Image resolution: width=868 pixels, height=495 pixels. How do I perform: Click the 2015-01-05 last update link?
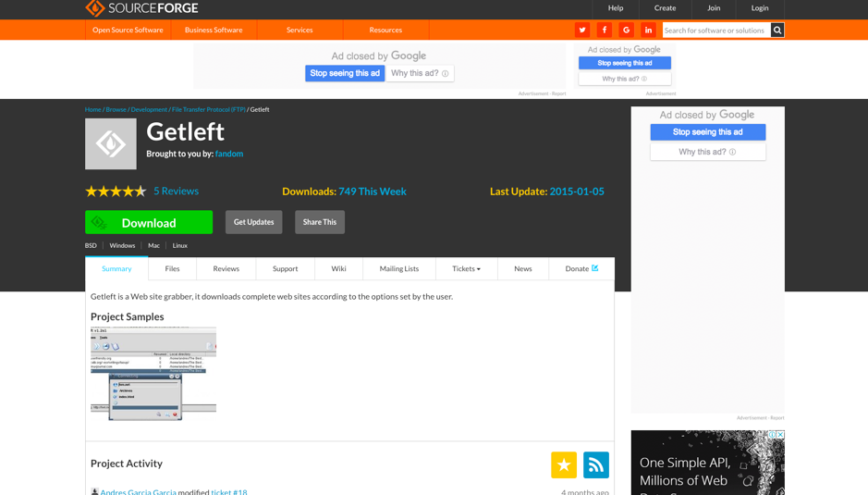(x=577, y=192)
